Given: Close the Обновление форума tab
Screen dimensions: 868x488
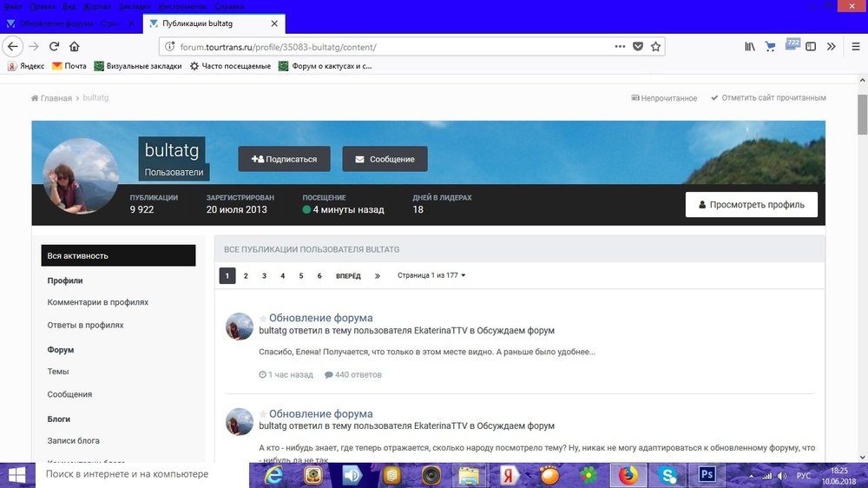Looking at the screenshot, I should point(131,23).
